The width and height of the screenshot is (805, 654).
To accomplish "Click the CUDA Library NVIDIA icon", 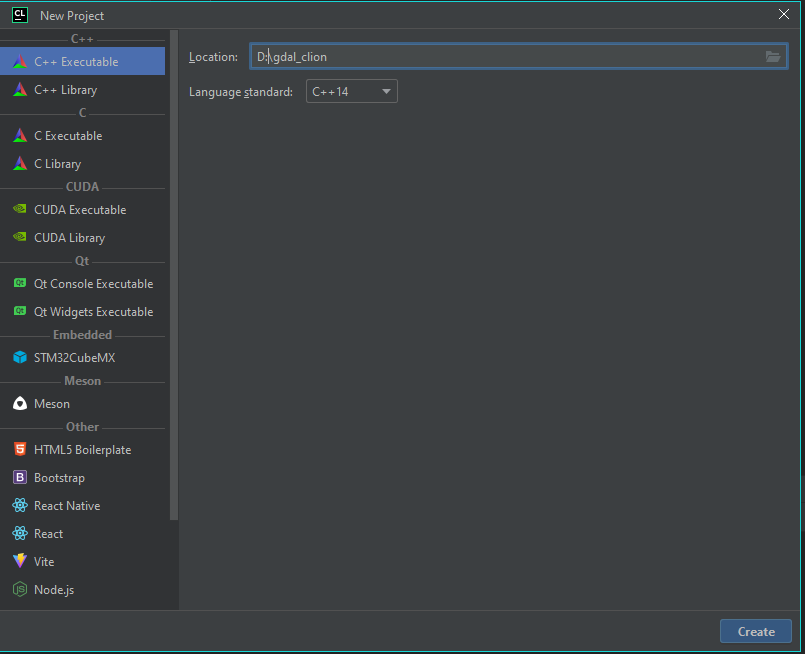I will point(20,237).
